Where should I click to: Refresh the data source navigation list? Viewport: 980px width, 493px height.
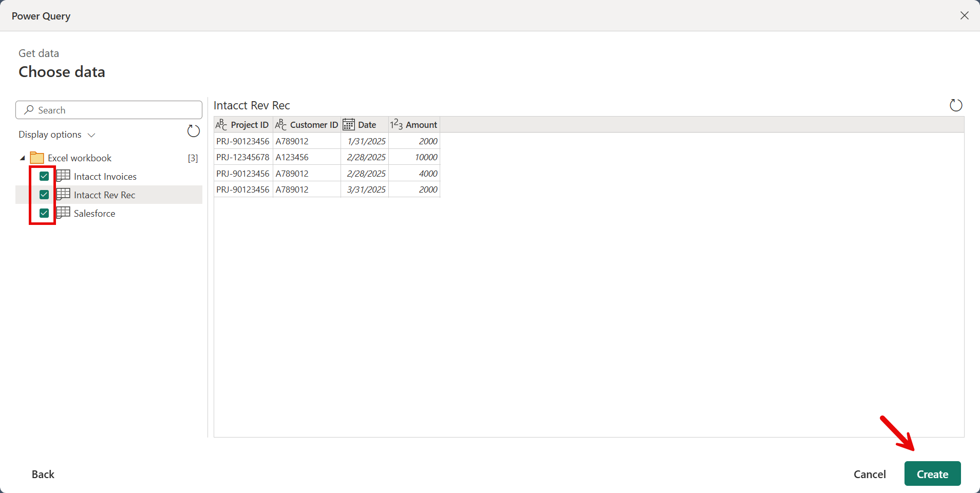193,131
